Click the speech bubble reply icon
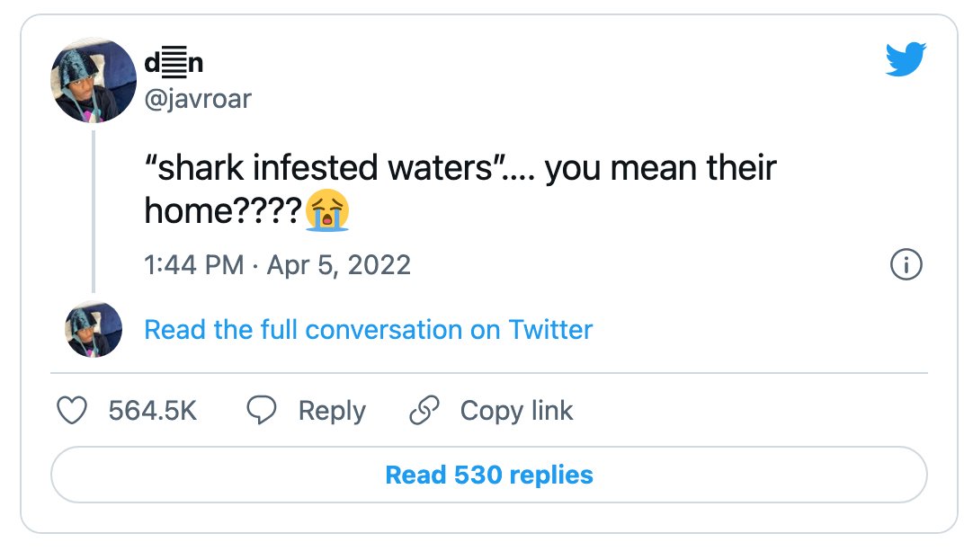The width and height of the screenshot is (973, 560). 262,410
